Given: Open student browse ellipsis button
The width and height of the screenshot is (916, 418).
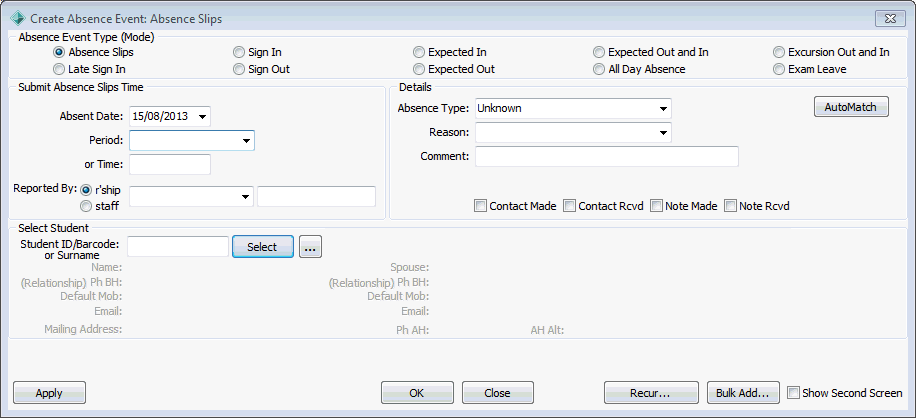Looking at the screenshot, I should (310, 247).
